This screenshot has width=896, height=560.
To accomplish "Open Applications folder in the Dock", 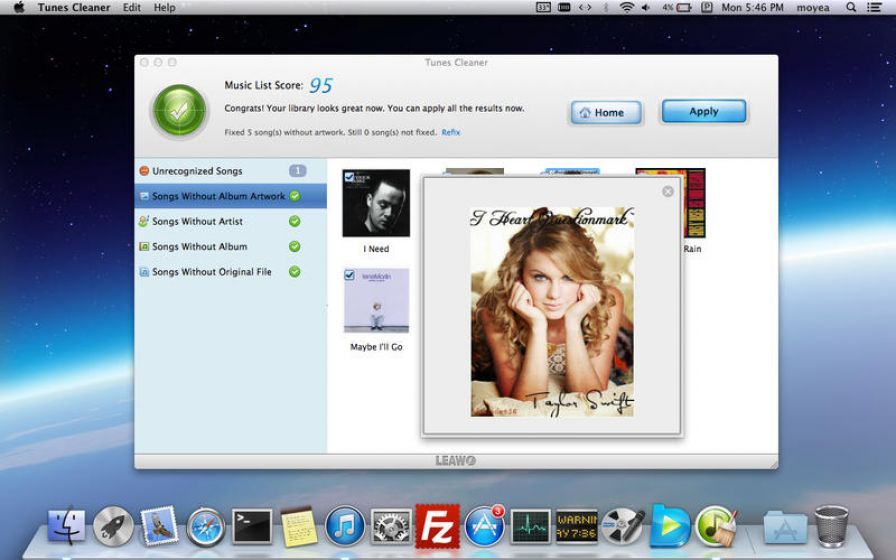I will pos(785,527).
